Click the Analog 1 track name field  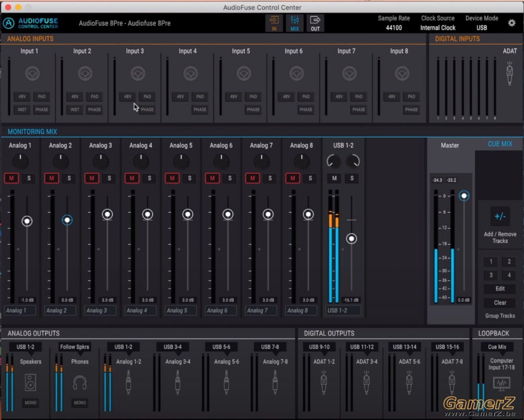tap(20, 310)
